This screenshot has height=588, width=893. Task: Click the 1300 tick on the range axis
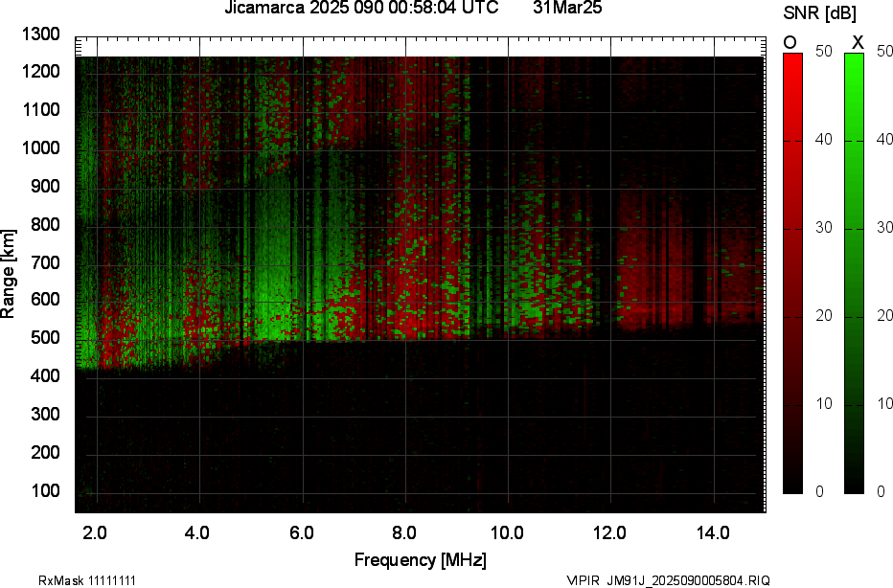[40, 34]
